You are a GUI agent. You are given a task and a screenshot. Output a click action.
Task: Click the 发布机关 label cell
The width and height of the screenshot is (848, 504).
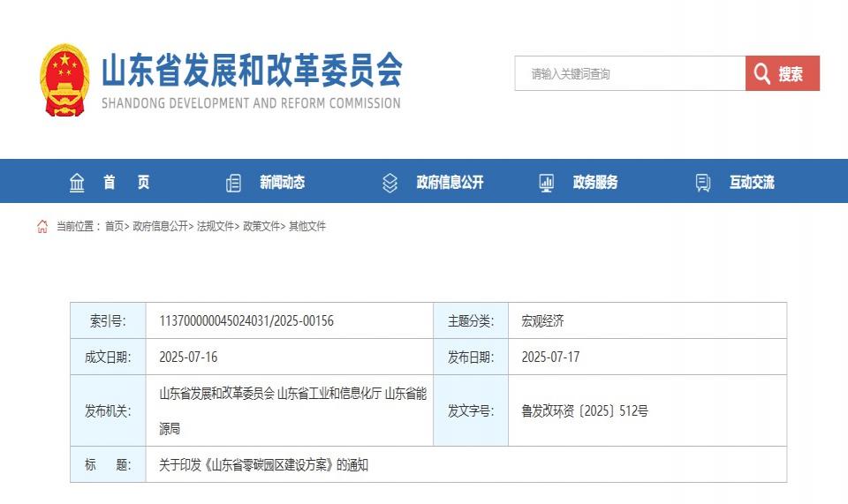click(108, 411)
